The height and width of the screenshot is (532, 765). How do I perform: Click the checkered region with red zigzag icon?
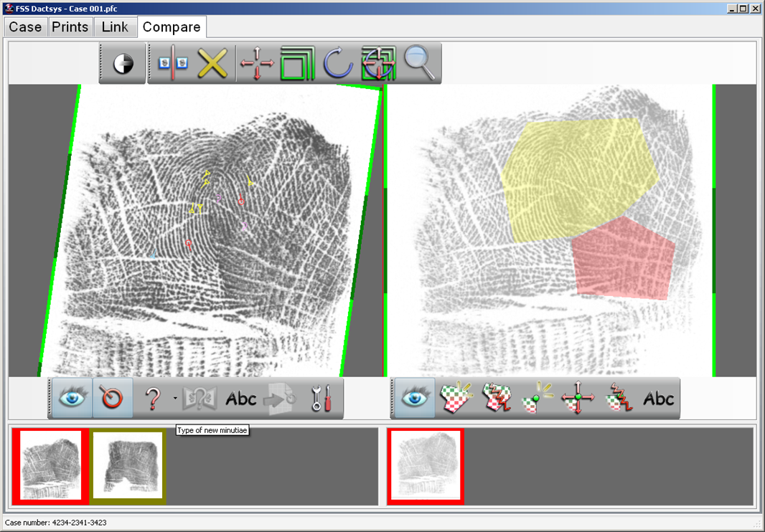[497, 397]
